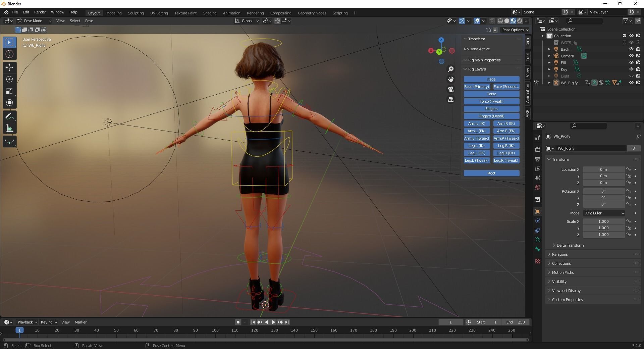This screenshot has width=644, height=349.
Task: Select wireframe viewport shading
Action: pos(500,21)
